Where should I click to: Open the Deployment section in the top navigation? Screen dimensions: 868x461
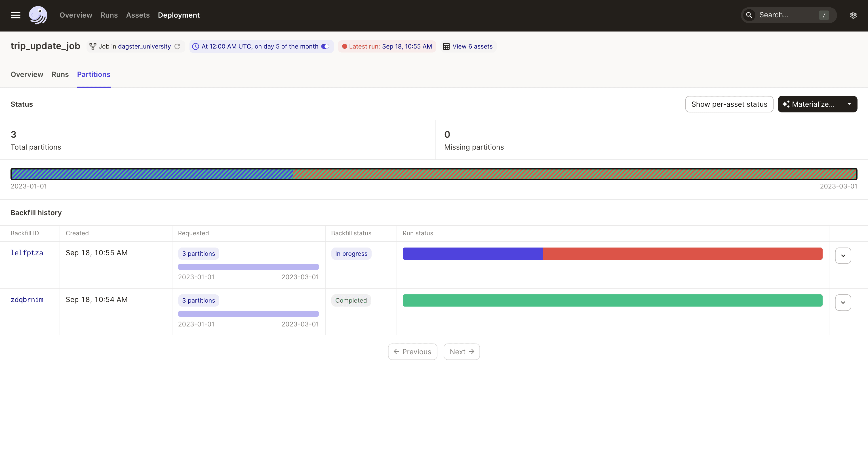click(x=179, y=15)
